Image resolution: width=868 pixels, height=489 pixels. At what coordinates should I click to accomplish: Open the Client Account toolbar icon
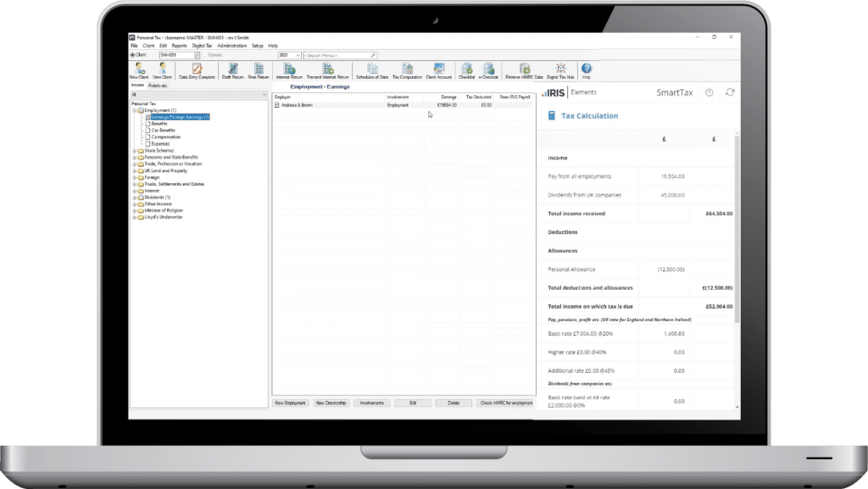439,70
